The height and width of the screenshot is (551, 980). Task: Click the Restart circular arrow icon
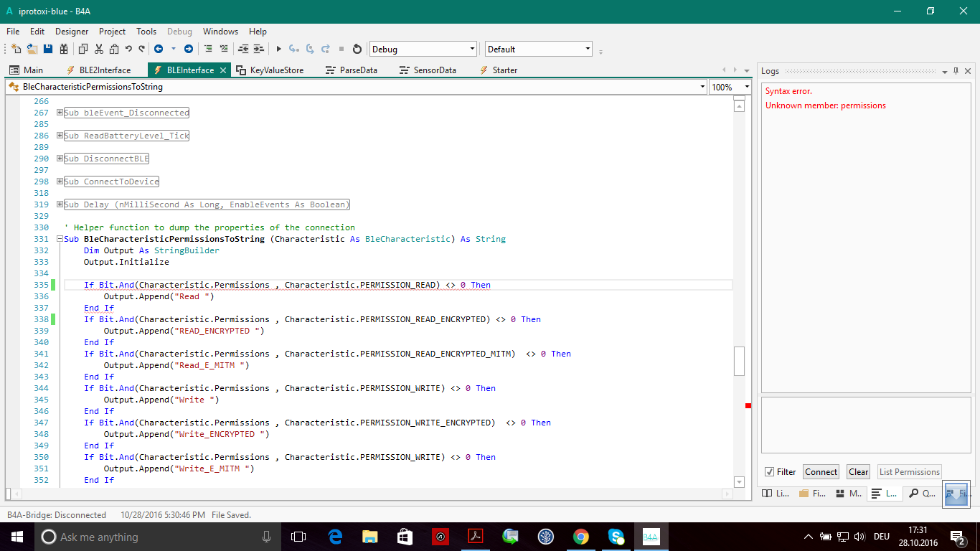pos(357,49)
